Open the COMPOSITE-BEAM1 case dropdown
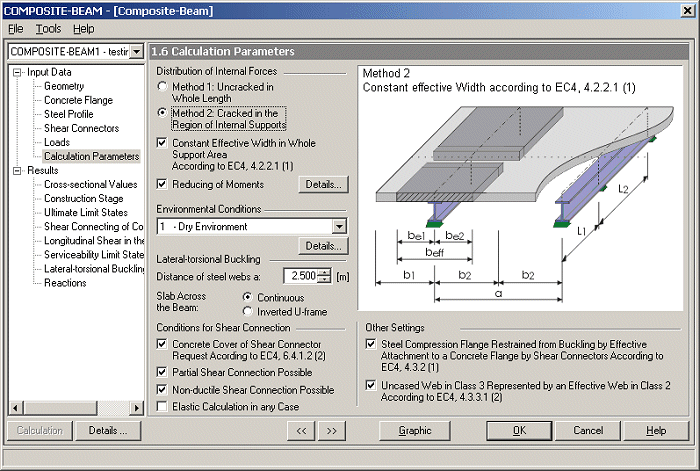The image size is (700, 471). [x=137, y=51]
